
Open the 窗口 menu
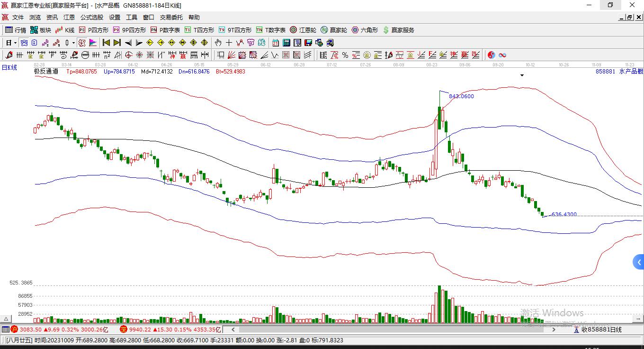tap(149, 18)
